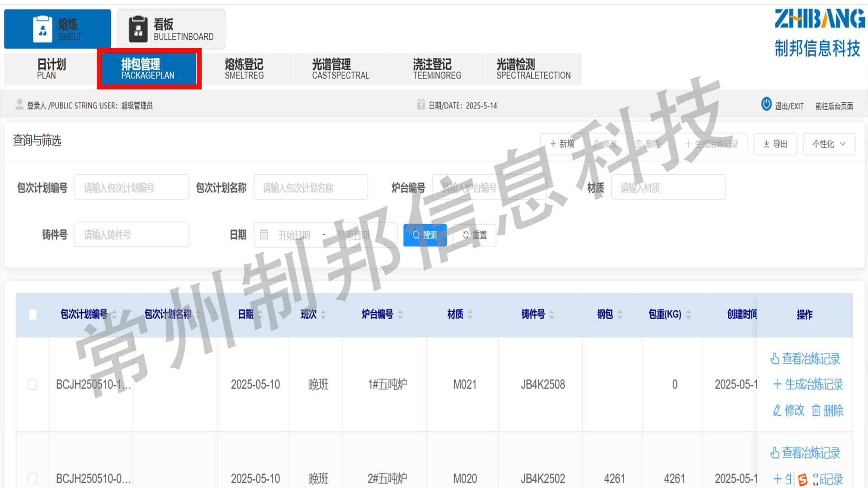Click the power icon for 退出/EXIT
The width and height of the screenshot is (868, 488).
point(766,104)
